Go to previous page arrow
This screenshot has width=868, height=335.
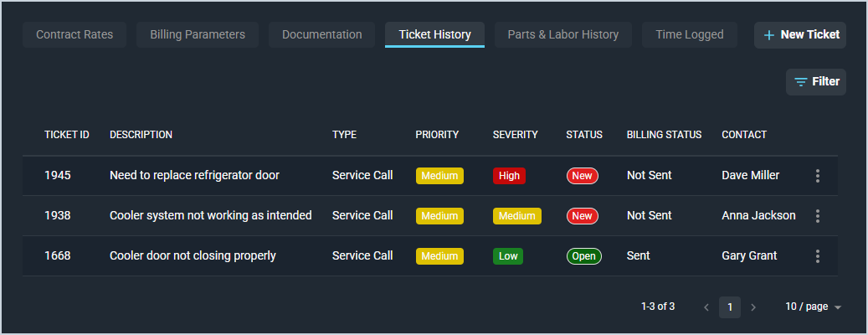coord(706,307)
